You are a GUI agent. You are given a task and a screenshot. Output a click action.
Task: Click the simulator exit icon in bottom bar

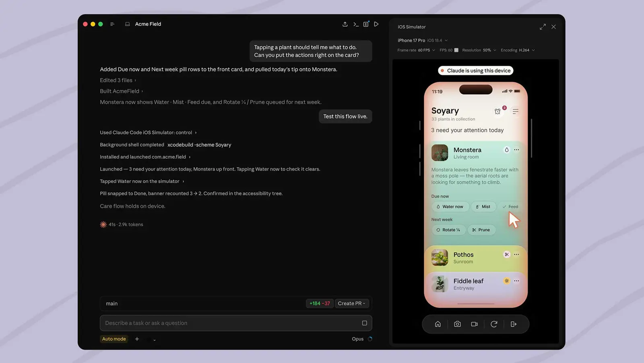(514, 324)
